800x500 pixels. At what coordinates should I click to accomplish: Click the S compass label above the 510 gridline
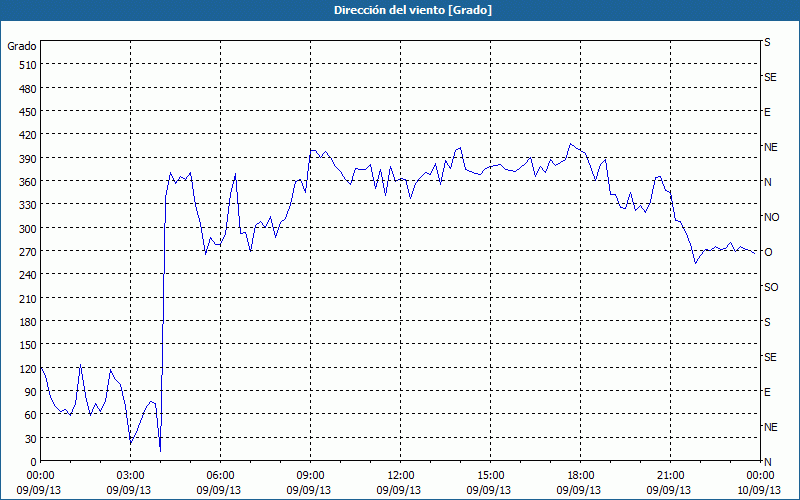pyautogui.click(x=767, y=42)
